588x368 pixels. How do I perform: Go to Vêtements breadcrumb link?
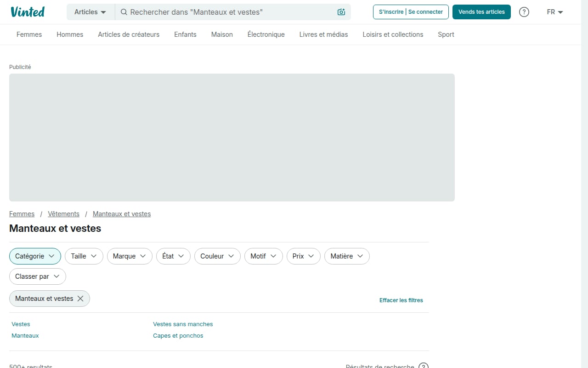pos(64,214)
